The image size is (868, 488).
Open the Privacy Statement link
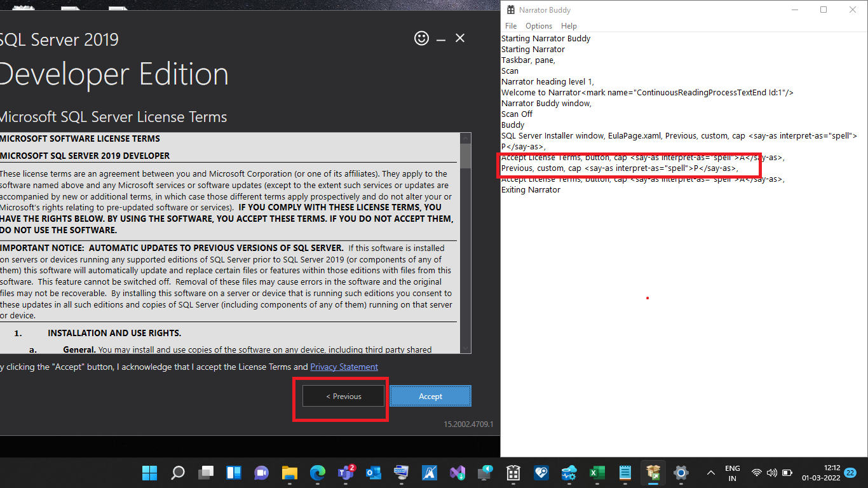[x=344, y=367]
